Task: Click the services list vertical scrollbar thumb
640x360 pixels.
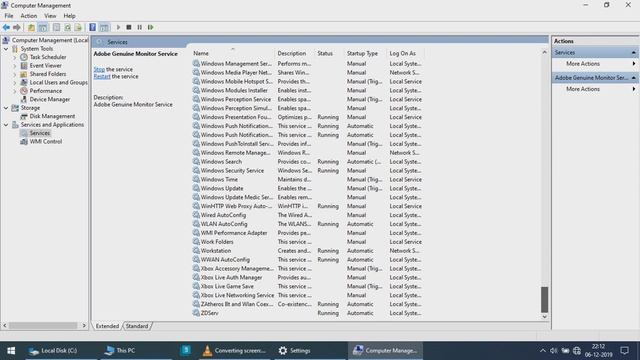Action: (544, 300)
